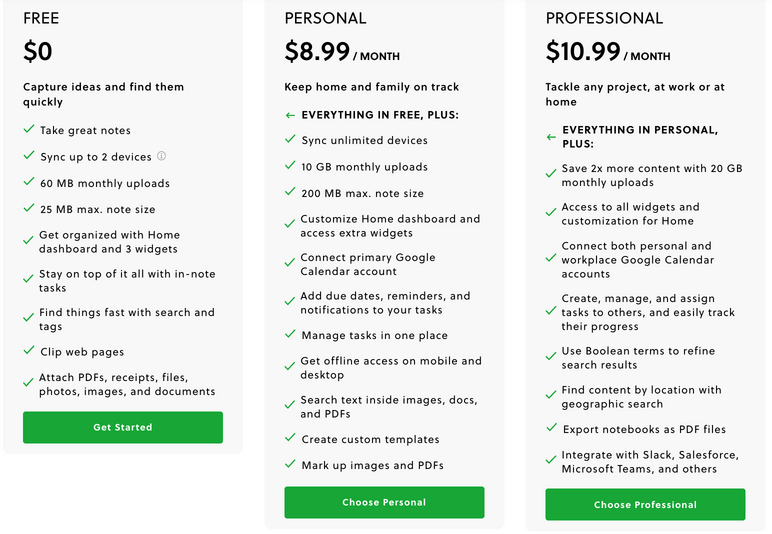Click the arrow icon before Everything in Personal, Plus
The width and height of the screenshot is (772, 534).
pyautogui.click(x=551, y=137)
